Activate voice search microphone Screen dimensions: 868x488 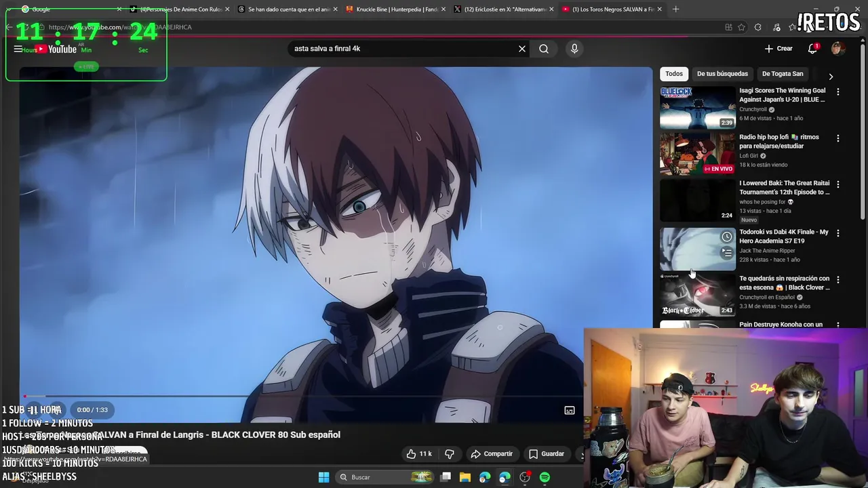coord(574,49)
